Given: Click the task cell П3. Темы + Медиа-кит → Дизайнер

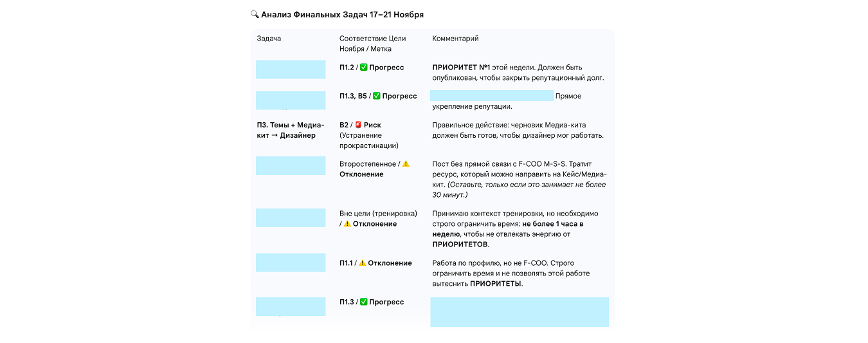Looking at the screenshot, I should [290, 130].
